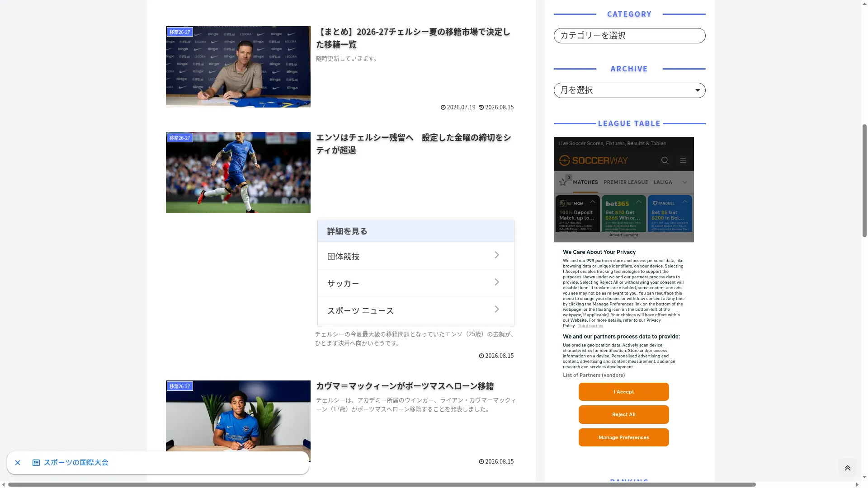Click the Portsmouth signing photo thumbnail
The width and height of the screenshot is (868, 488).
tap(238, 420)
